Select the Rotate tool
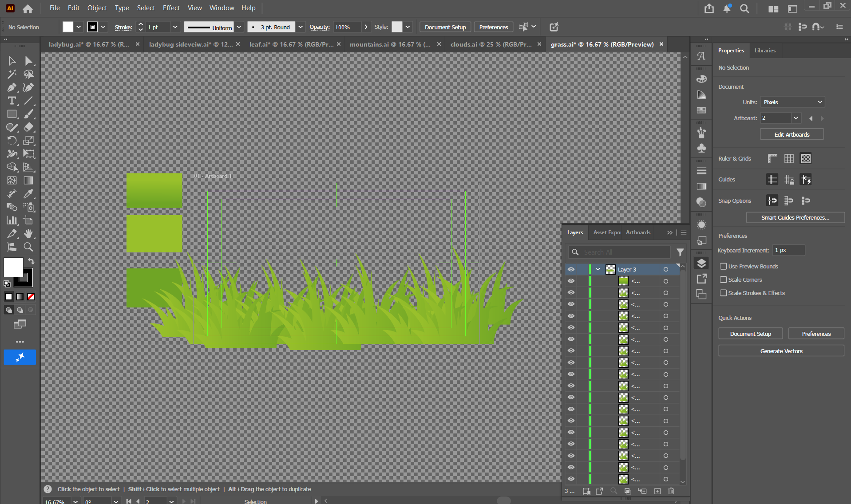851x504 pixels. (x=12, y=141)
